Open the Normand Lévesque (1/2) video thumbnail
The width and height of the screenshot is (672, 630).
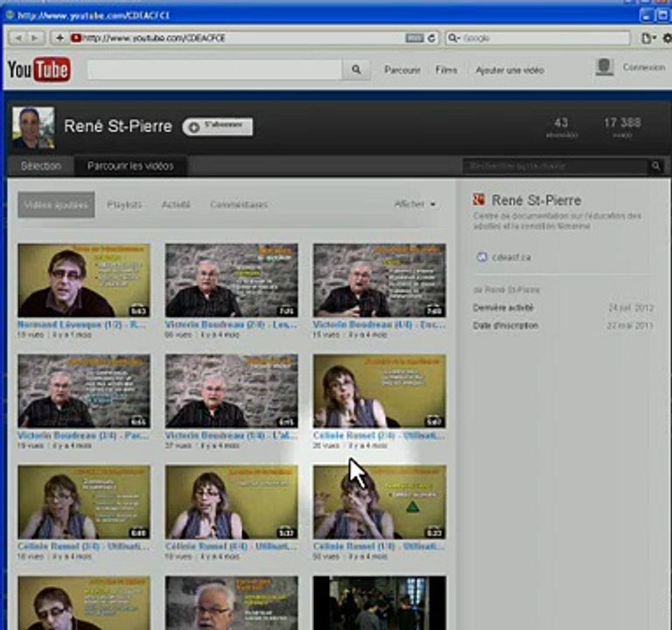(84, 280)
